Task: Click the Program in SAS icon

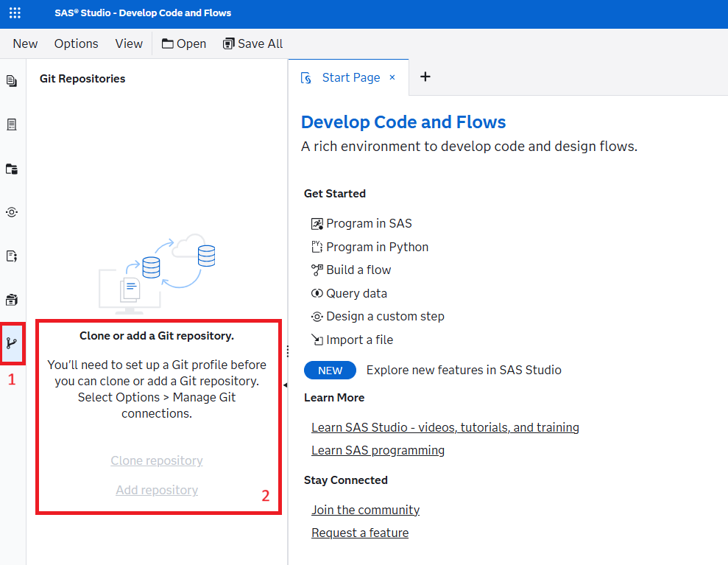Action: pyautogui.click(x=317, y=224)
